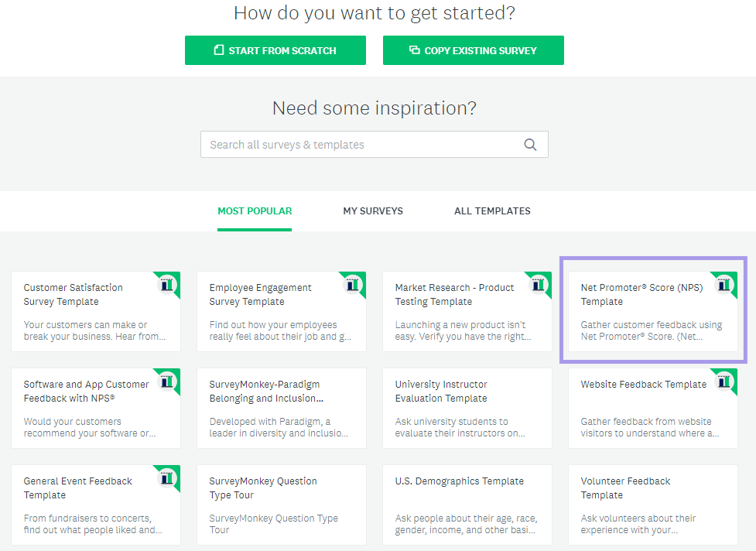This screenshot has width=756, height=551.
Task: Open Volunteer Feedback Template title
Action: [625, 488]
